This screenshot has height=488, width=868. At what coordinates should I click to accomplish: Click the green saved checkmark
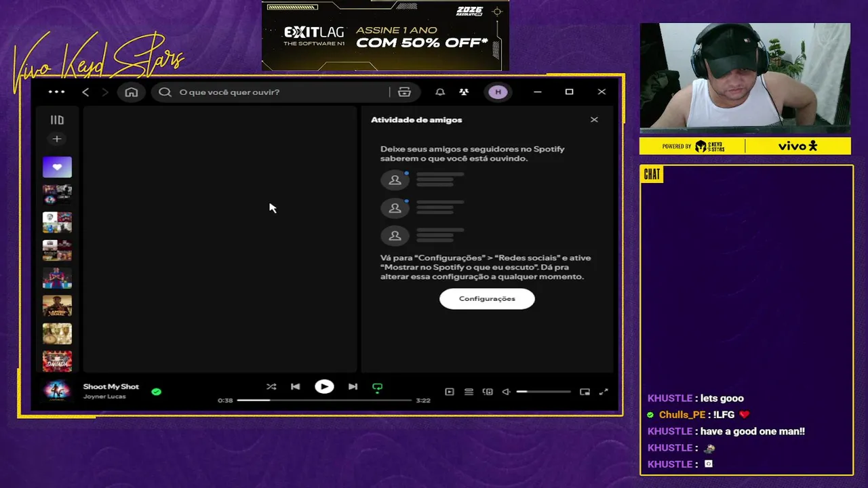pyautogui.click(x=157, y=392)
